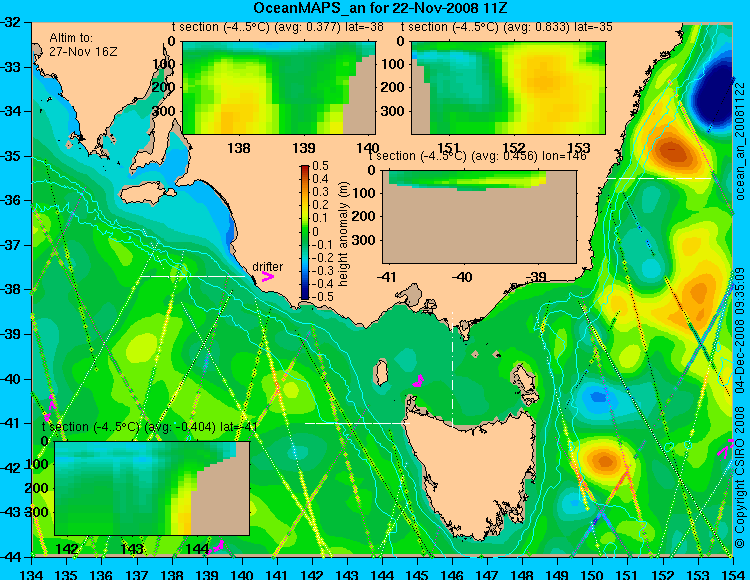Click the 142 label under lat=-41 inset

pyautogui.click(x=67, y=548)
